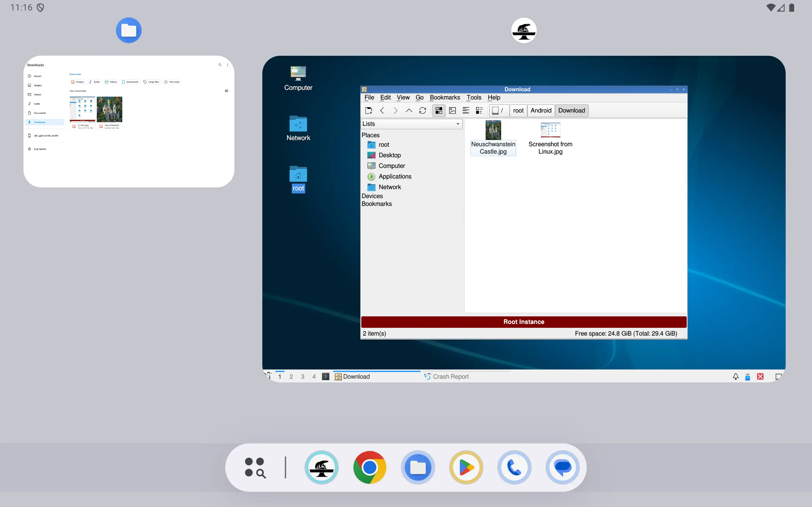Open the Tools menu
The width and height of the screenshot is (812, 507).
click(x=474, y=98)
